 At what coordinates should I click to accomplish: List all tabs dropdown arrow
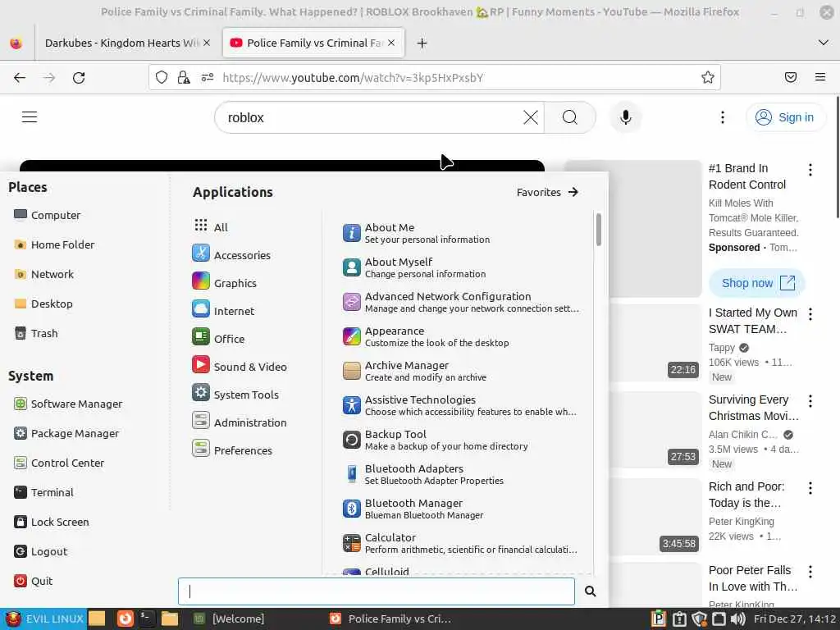click(823, 43)
